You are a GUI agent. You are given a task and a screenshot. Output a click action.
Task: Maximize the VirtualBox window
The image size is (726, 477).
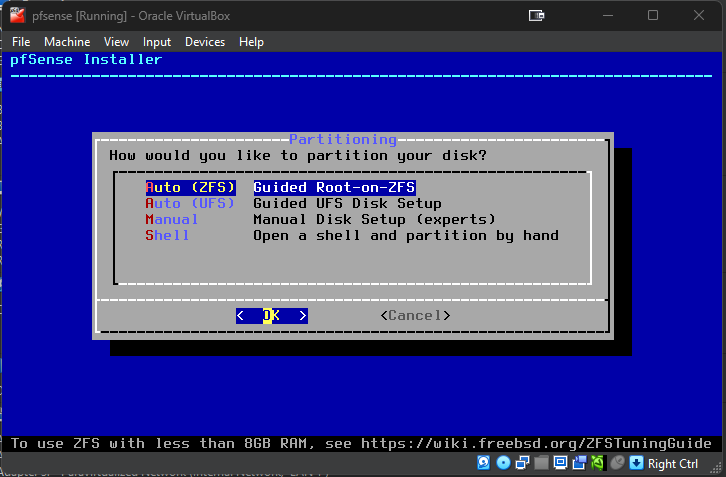tap(653, 15)
